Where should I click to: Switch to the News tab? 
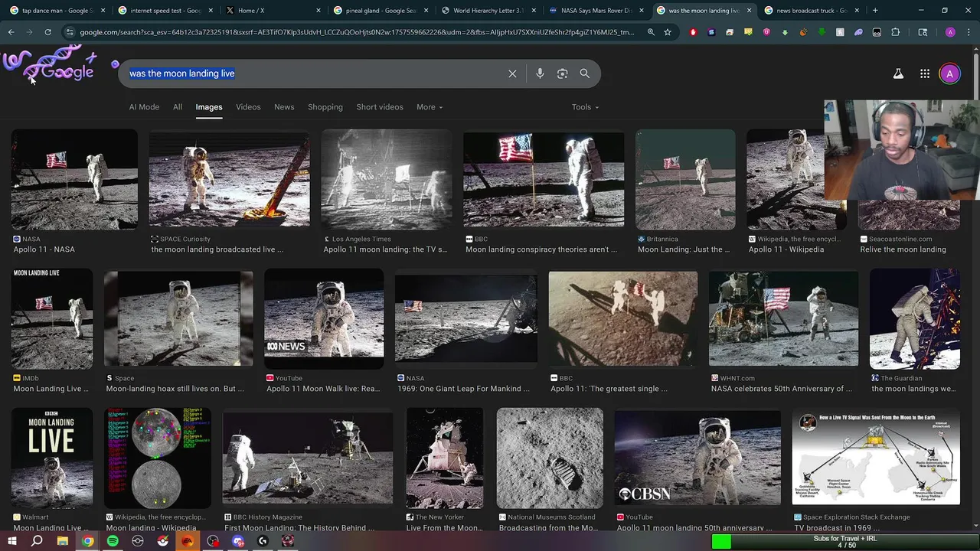(284, 107)
